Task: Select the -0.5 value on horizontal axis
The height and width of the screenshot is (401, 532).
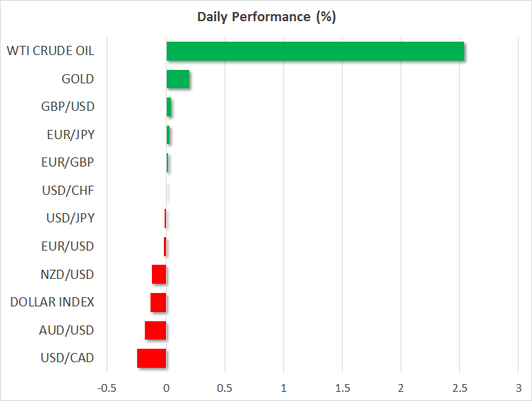Action: 107,388
